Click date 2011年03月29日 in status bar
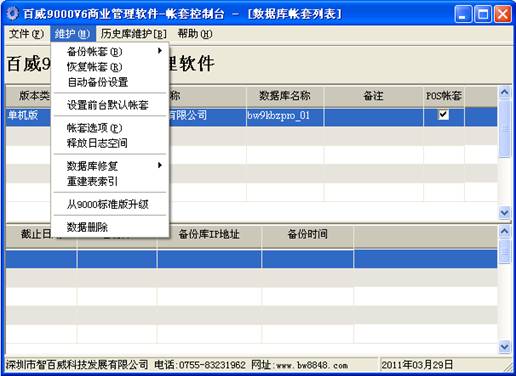 417,365
